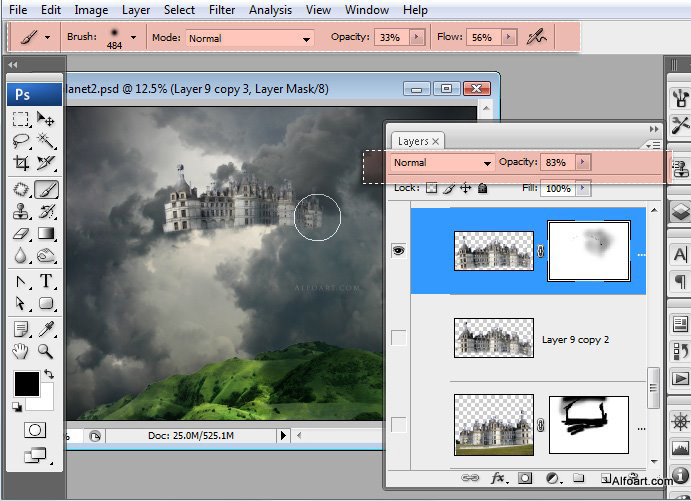Select the Notes tool

pyautogui.click(x=21, y=329)
